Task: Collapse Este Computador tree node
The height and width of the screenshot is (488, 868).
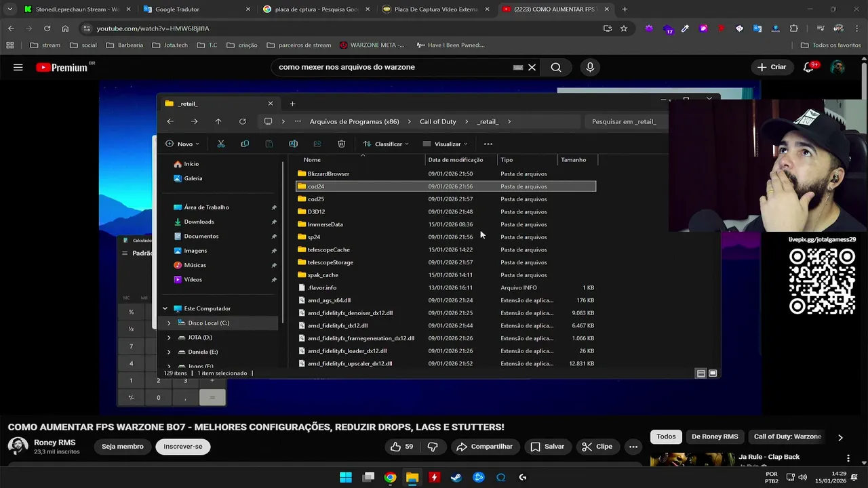Action: pos(165,308)
